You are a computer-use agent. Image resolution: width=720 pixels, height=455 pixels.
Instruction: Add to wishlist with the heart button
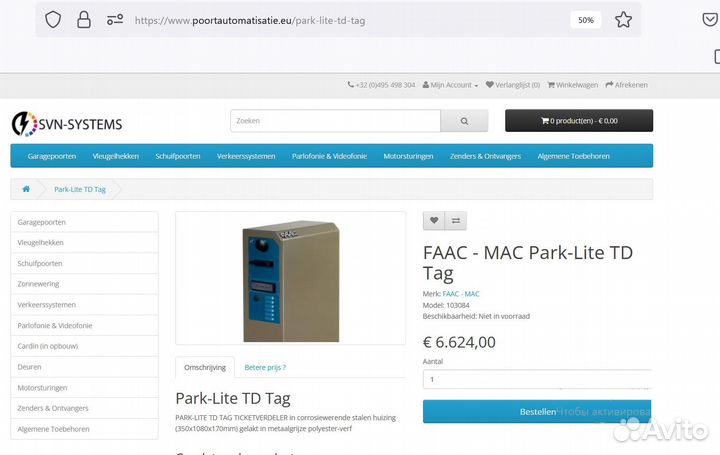433,221
